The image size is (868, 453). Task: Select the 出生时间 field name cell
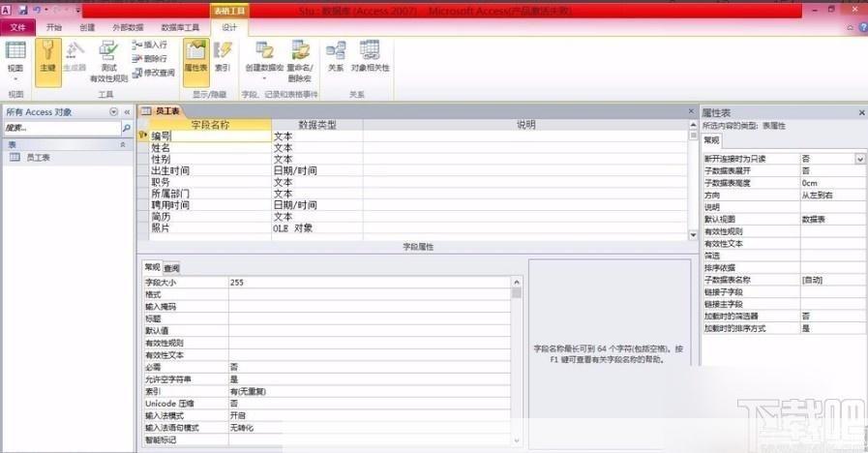tap(210, 170)
